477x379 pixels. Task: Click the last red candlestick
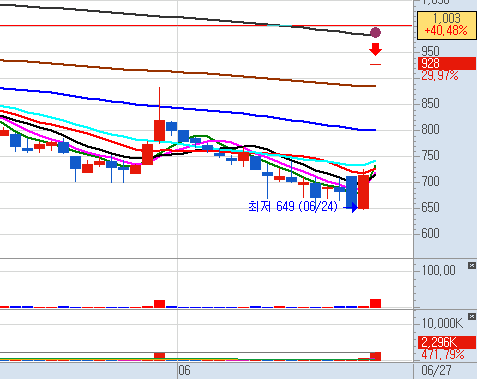(x=363, y=192)
